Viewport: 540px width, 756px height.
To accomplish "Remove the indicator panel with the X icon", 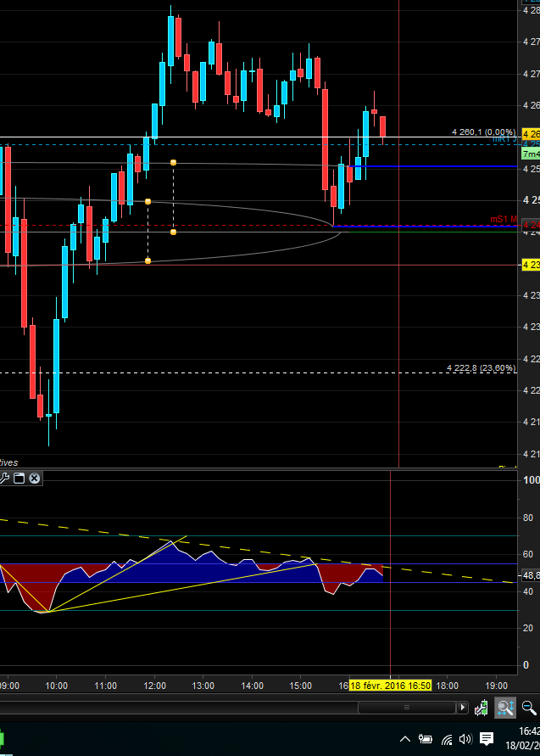I will 34,479.
